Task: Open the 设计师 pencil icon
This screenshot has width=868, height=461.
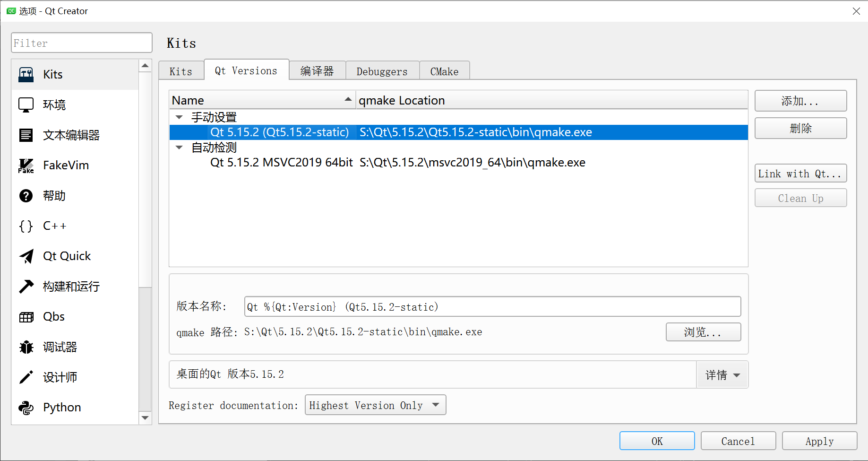Action: point(26,377)
